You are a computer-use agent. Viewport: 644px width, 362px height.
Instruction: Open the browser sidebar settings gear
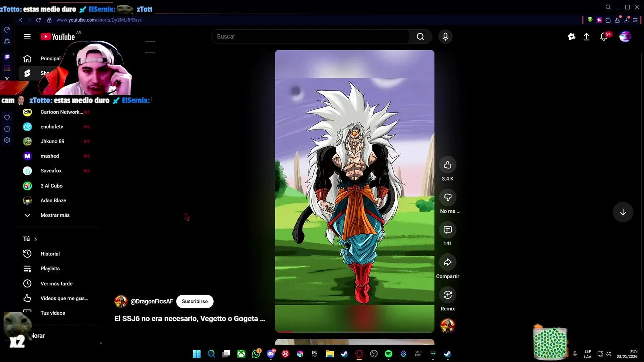pyautogui.click(x=7, y=140)
